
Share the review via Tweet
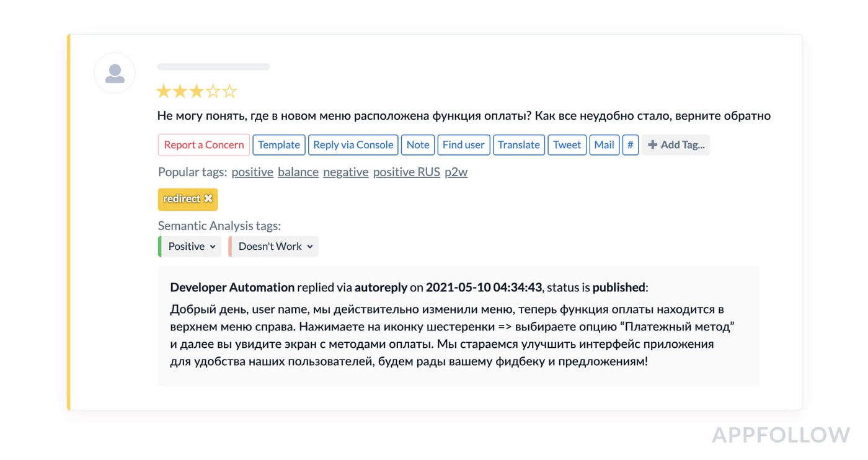click(x=567, y=145)
